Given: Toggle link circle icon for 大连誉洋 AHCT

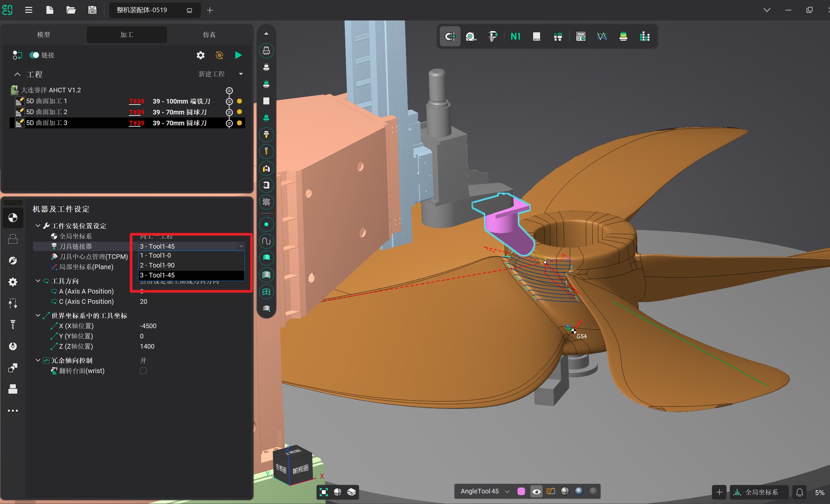Looking at the screenshot, I should [229, 90].
